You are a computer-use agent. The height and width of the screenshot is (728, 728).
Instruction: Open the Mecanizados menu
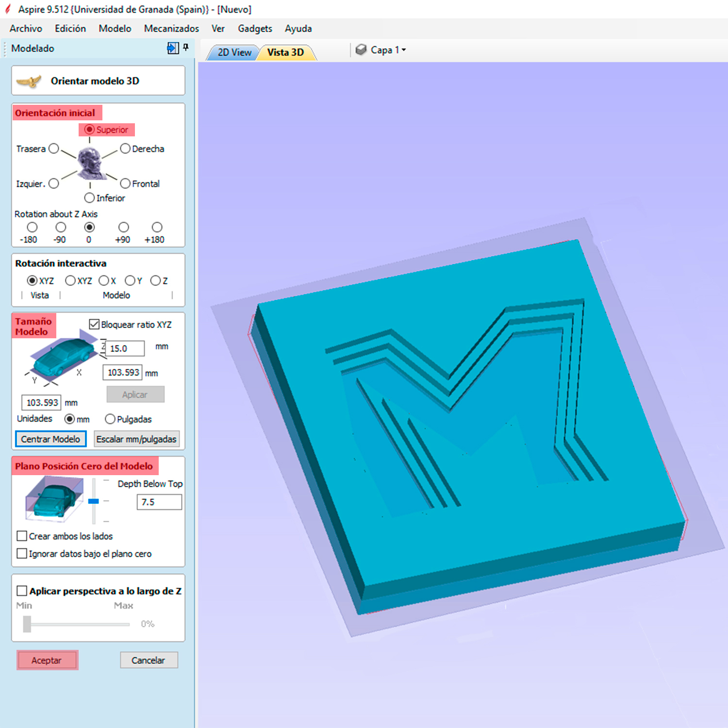pos(171,29)
